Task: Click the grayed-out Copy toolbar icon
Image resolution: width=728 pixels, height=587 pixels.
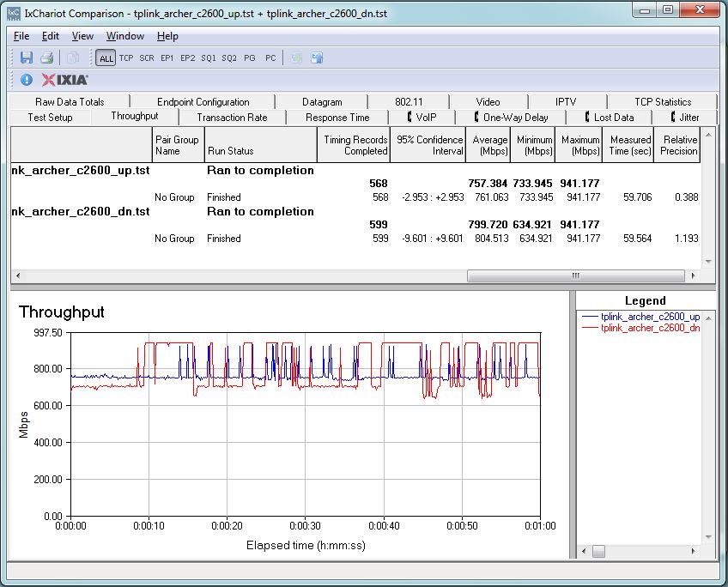Action: tap(73, 57)
